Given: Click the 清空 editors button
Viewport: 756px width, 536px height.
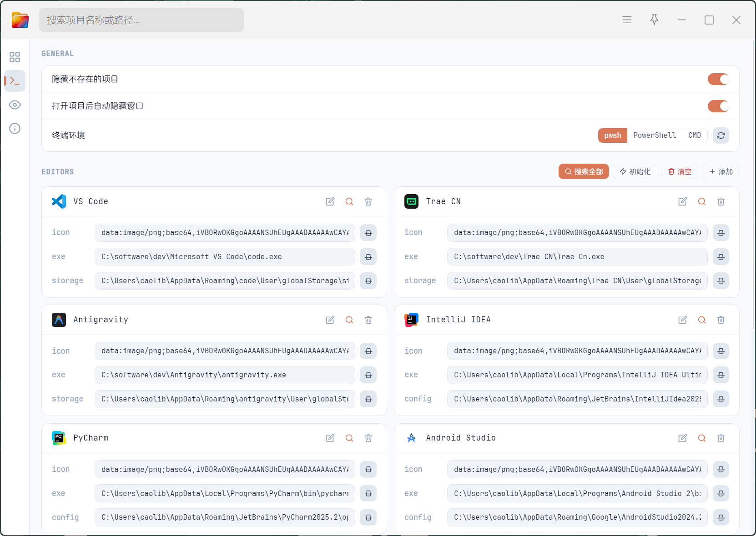Looking at the screenshot, I should coord(680,171).
